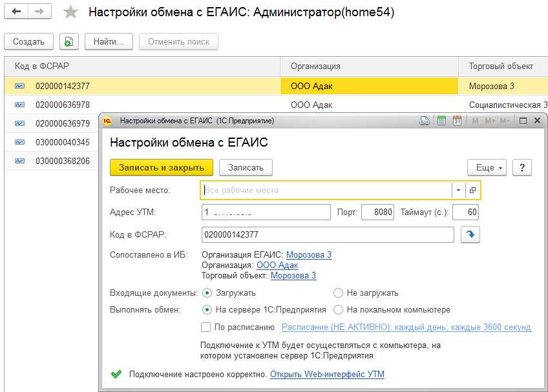Select the Загружать radio button
548x392 pixels.
tap(207, 293)
